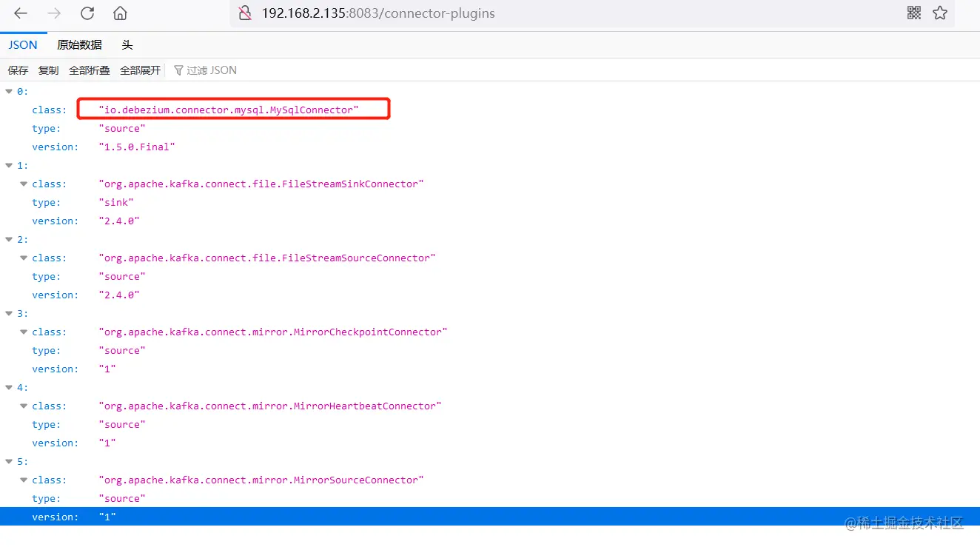This screenshot has width=980, height=547.
Task: Select the MirrorCheckpointConnector class value
Action: pyautogui.click(x=273, y=332)
